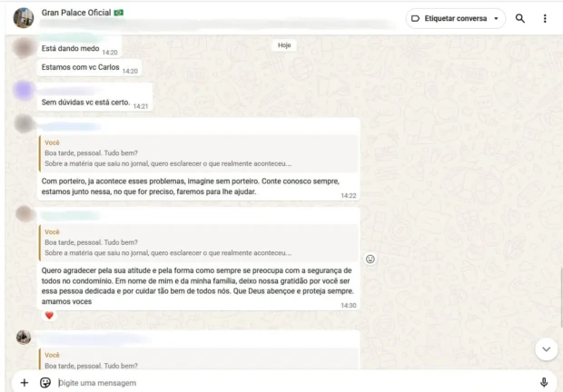Type in the Digite uma mensagem field
This screenshot has width=563, height=392.
(291, 383)
